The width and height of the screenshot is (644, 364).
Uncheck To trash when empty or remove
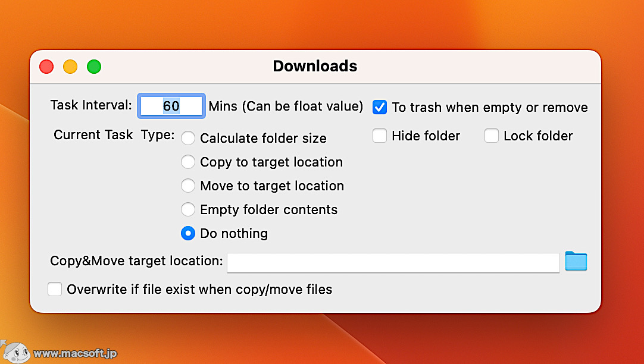tap(380, 107)
